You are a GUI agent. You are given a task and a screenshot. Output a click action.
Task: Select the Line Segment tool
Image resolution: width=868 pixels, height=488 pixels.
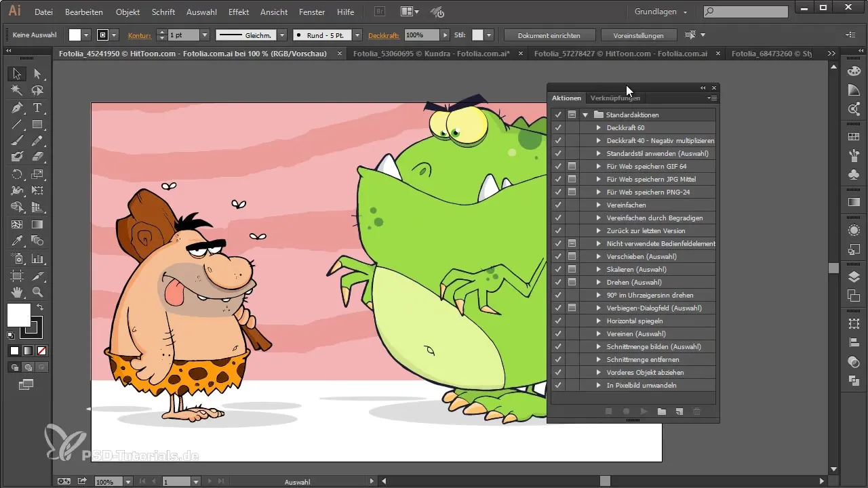pyautogui.click(x=17, y=124)
